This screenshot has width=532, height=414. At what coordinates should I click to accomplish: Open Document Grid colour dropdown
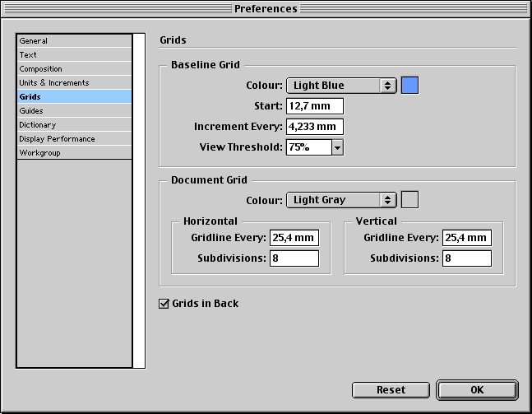(x=341, y=200)
